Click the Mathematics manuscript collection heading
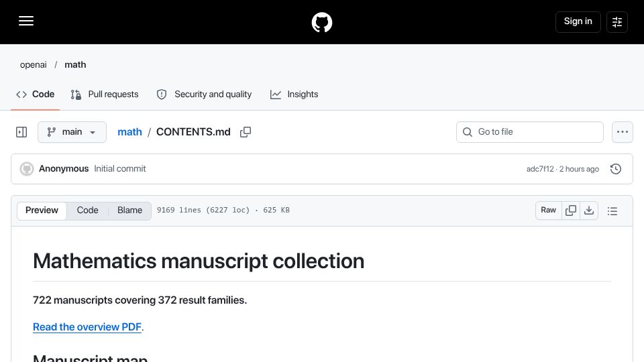This screenshot has width=644, height=362. [x=199, y=261]
